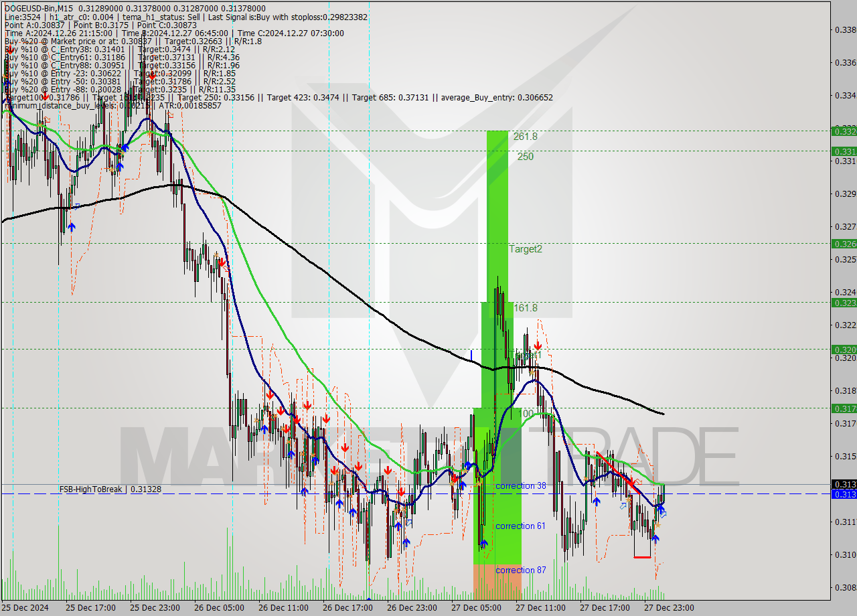
Task: Click the C_Entry38: 0.31401 buy line
Action: point(119,49)
